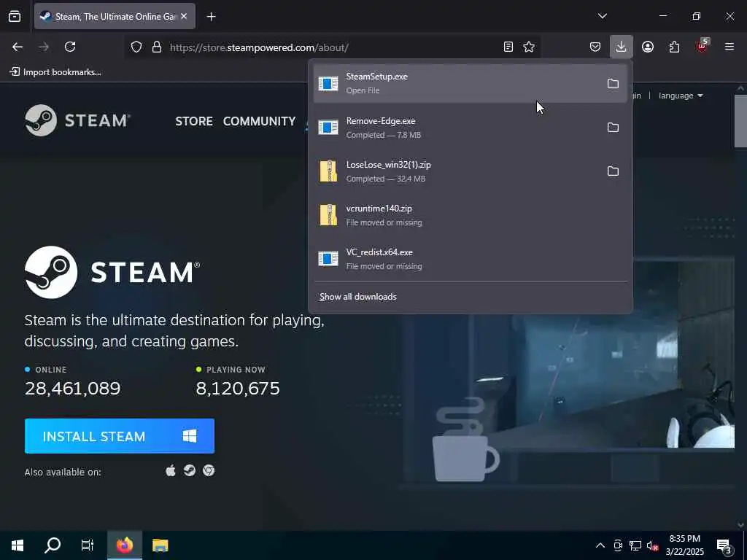
Task: Open the notification center icon
Action: (x=724, y=545)
